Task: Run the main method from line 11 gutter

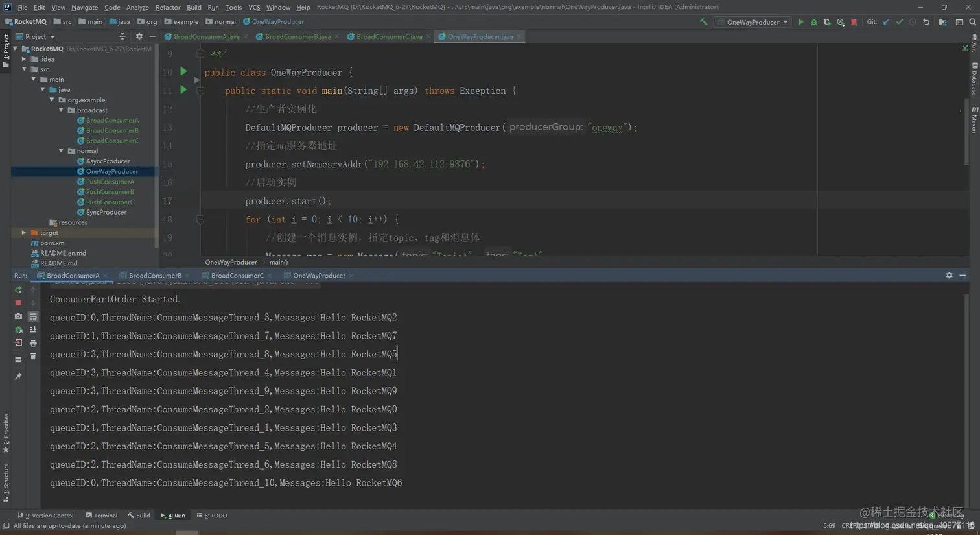Action: (183, 90)
